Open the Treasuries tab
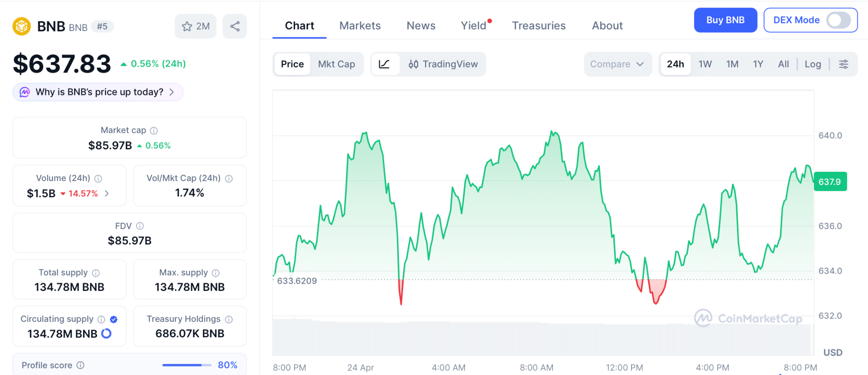Screen dimensions: 868x375 coord(539,26)
